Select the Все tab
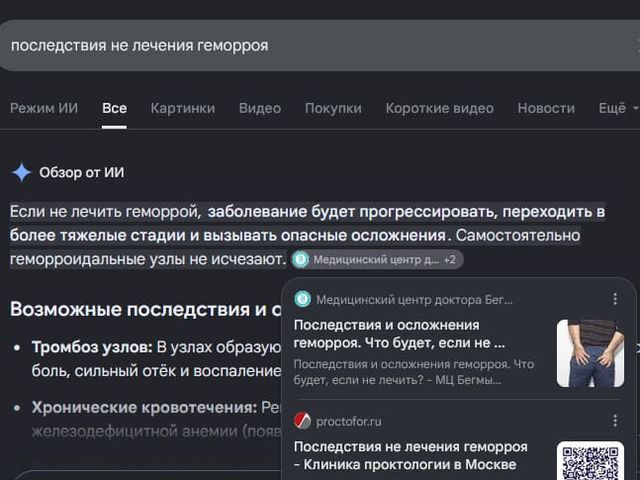The width and height of the screenshot is (640, 480). (114, 108)
